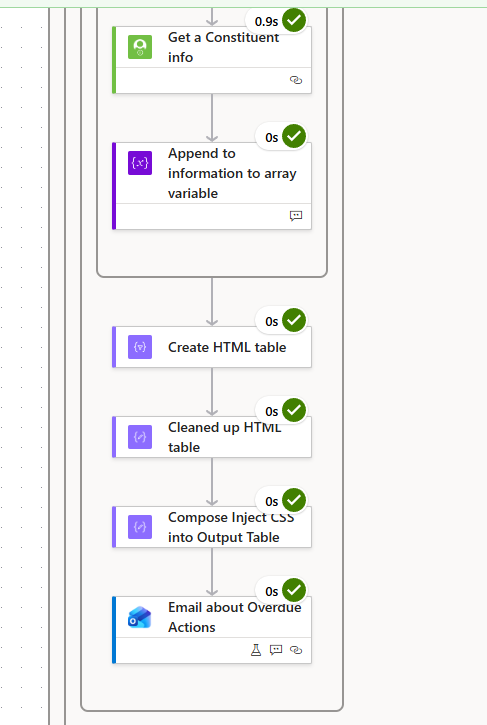Open the Cleaned up HTML table step
This screenshot has height=725, width=487.
point(212,437)
